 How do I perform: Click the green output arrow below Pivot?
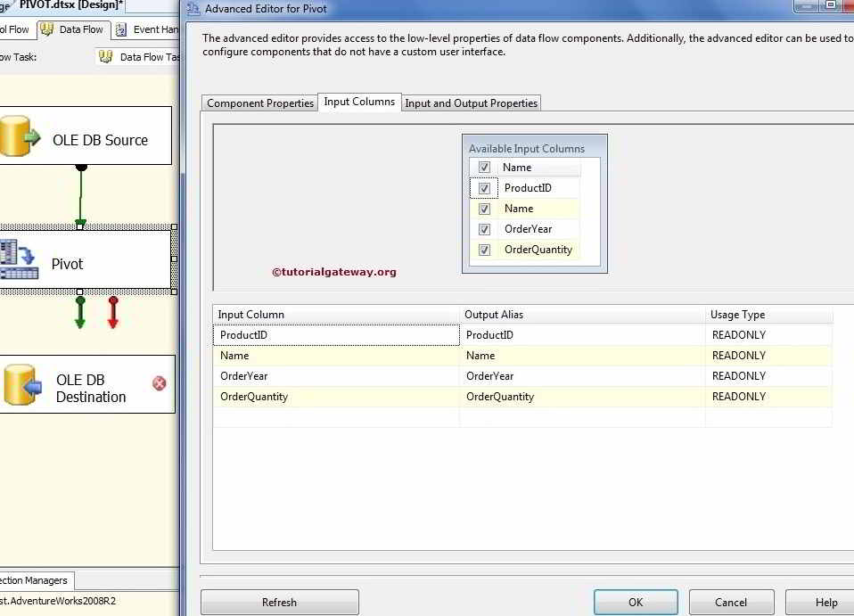point(79,312)
